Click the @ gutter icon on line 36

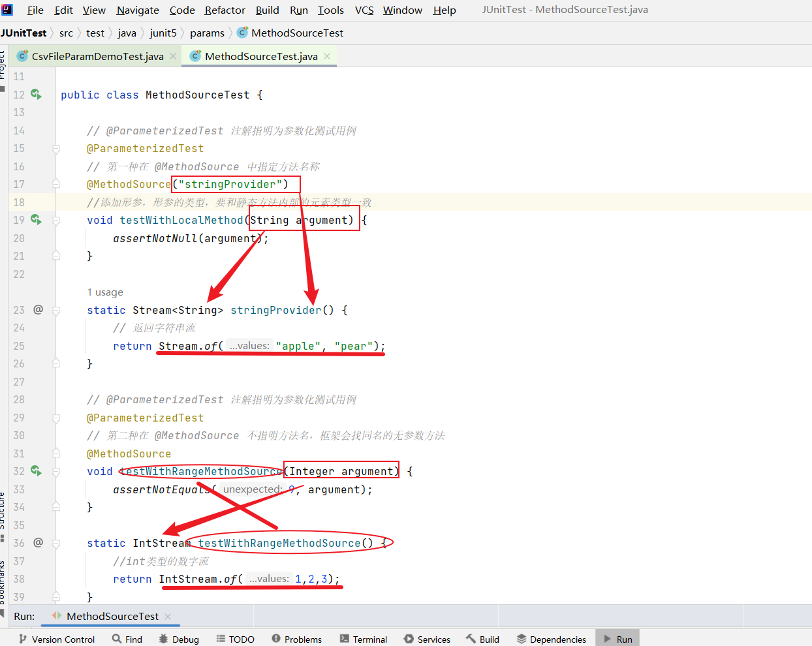pos(38,543)
